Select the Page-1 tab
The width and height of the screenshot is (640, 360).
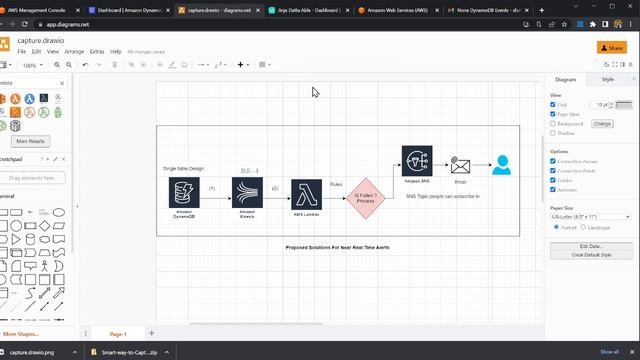point(118,334)
